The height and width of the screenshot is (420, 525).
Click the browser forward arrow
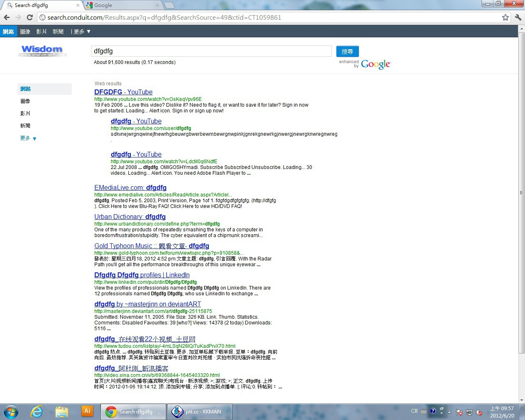pos(18,17)
